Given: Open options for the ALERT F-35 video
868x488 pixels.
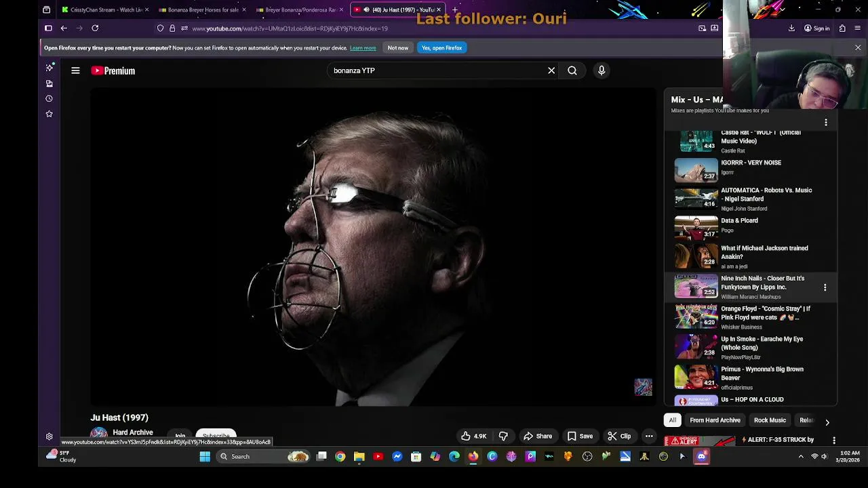Looking at the screenshot, I should (833, 440).
